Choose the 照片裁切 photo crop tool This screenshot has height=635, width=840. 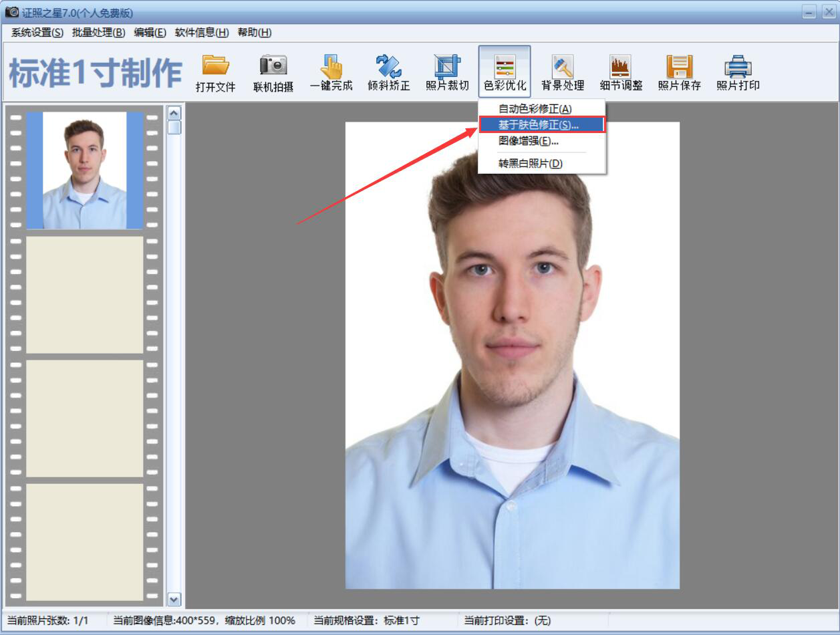pyautogui.click(x=447, y=72)
